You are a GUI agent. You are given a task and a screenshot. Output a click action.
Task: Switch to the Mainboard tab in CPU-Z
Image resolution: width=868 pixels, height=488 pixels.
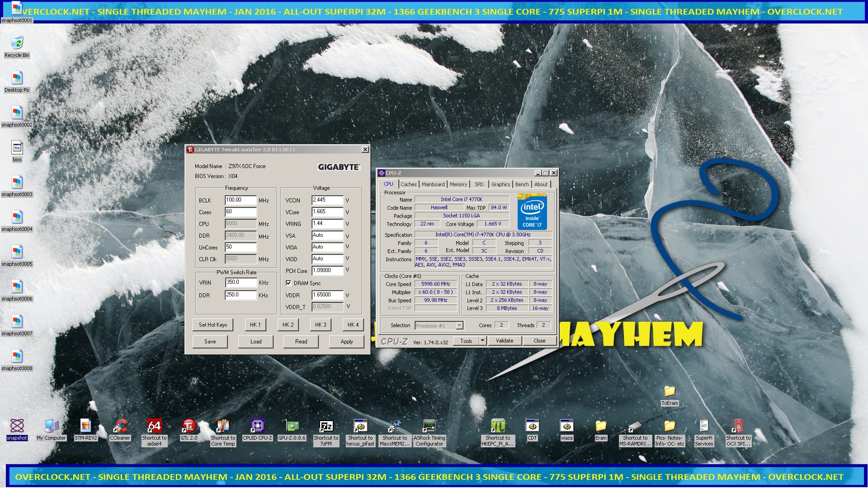click(x=433, y=184)
